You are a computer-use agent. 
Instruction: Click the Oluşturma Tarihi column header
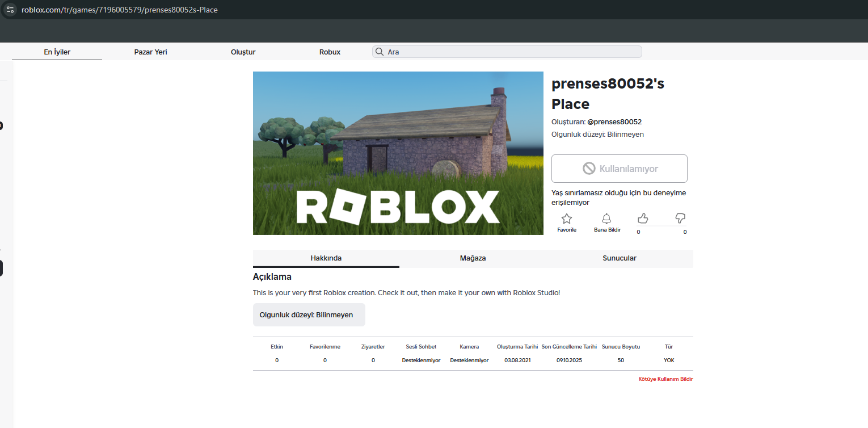[517, 347]
